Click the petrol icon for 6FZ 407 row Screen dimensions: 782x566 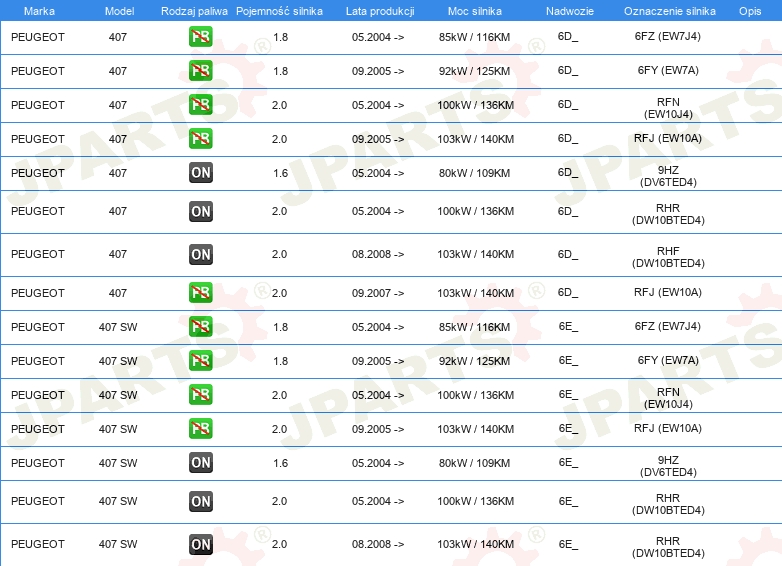click(200, 37)
